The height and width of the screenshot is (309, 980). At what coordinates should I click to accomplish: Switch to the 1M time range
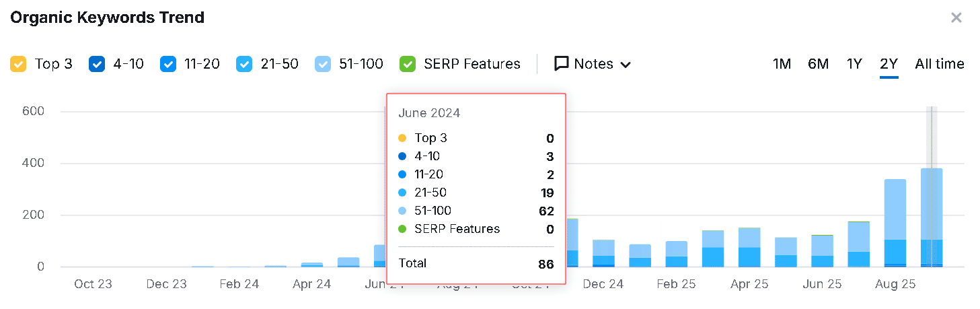point(782,64)
